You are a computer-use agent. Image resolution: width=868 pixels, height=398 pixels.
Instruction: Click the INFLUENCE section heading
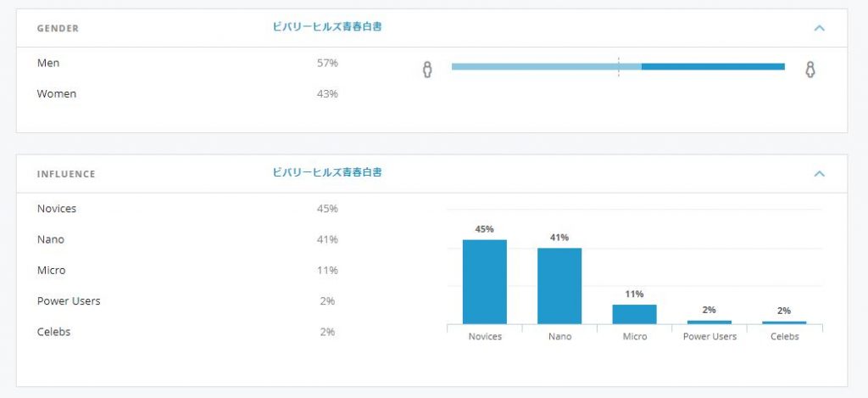(66, 174)
